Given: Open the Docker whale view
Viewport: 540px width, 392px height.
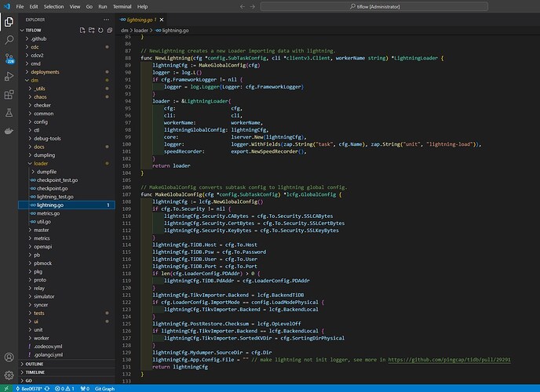Looking at the screenshot, I should click(x=9, y=131).
